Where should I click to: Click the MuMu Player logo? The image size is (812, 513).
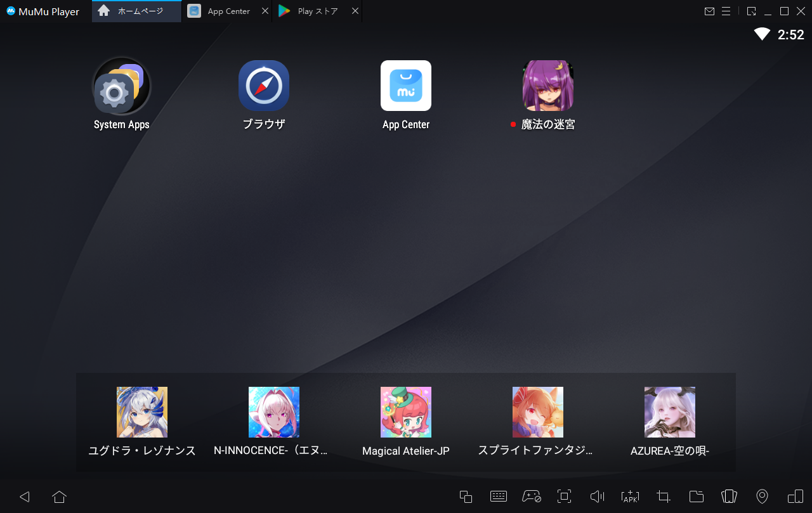(11, 11)
